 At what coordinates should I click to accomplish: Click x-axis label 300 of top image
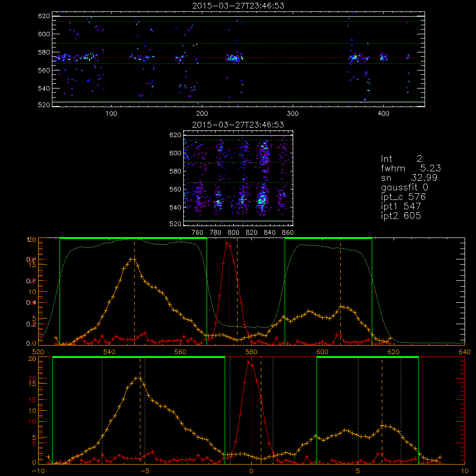pyautogui.click(x=293, y=114)
